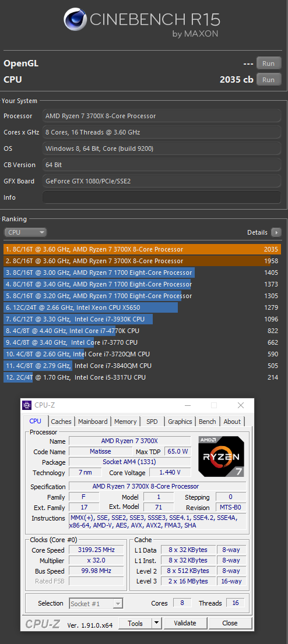Select ranking row 12 Core i5-3317U

(x=142, y=377)
